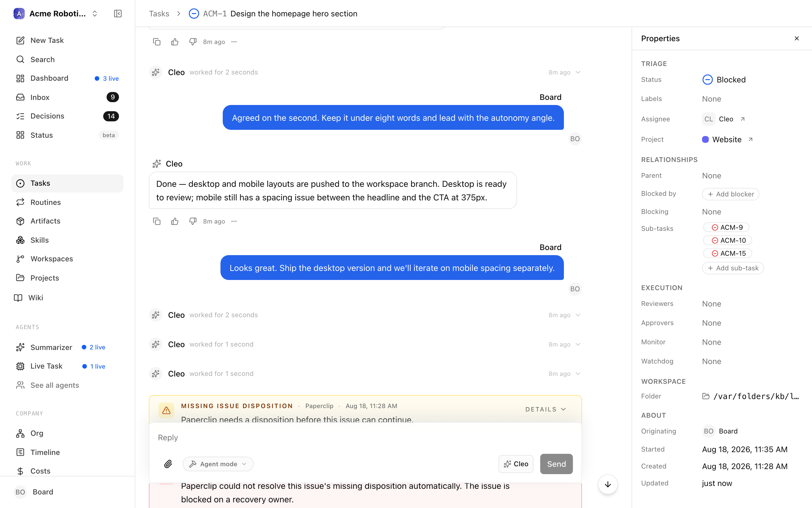The image size is (812, 508).
Task: Add a sub-task
Action: pyautogui.click(x=733, y=268)
